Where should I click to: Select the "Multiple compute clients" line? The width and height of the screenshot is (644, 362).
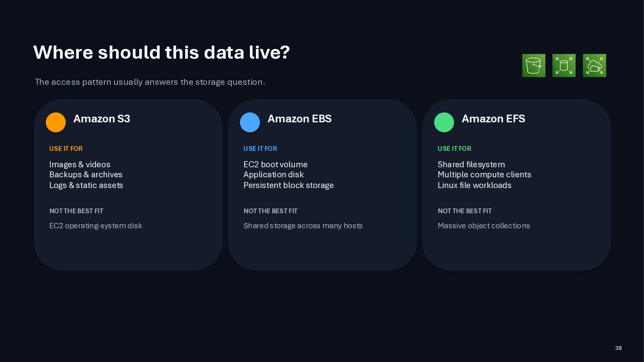point(484,175)
